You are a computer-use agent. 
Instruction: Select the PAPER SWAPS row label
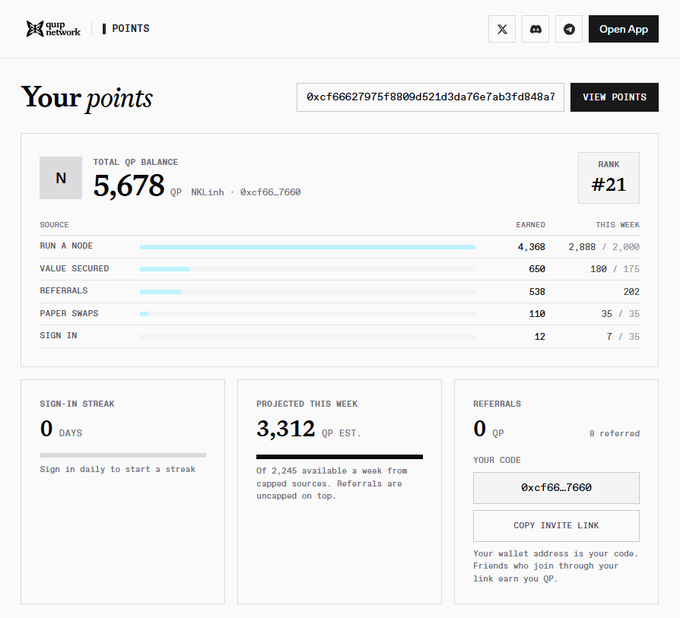69,313
